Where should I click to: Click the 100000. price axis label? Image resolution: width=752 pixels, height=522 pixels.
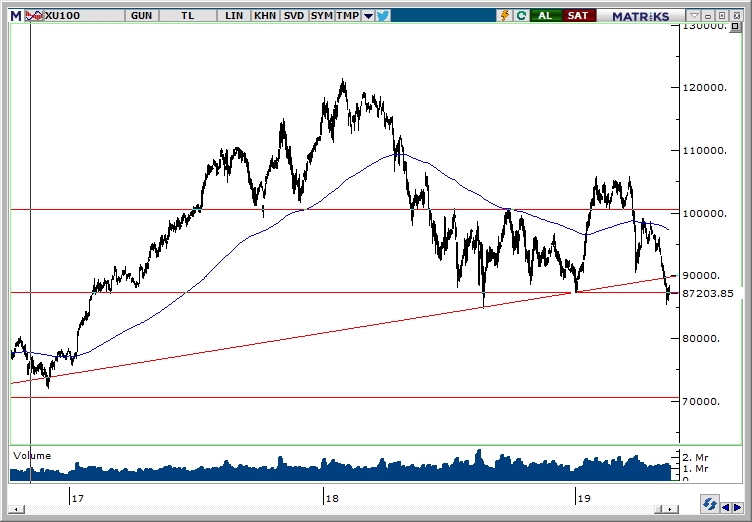(x=705, y=213)
